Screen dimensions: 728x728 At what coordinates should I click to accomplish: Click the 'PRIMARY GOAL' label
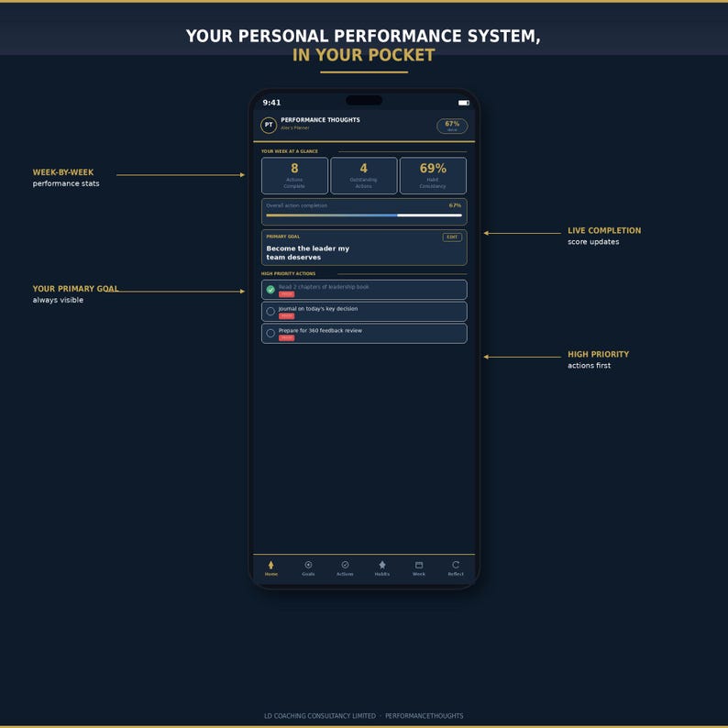(x=282, y=237)
